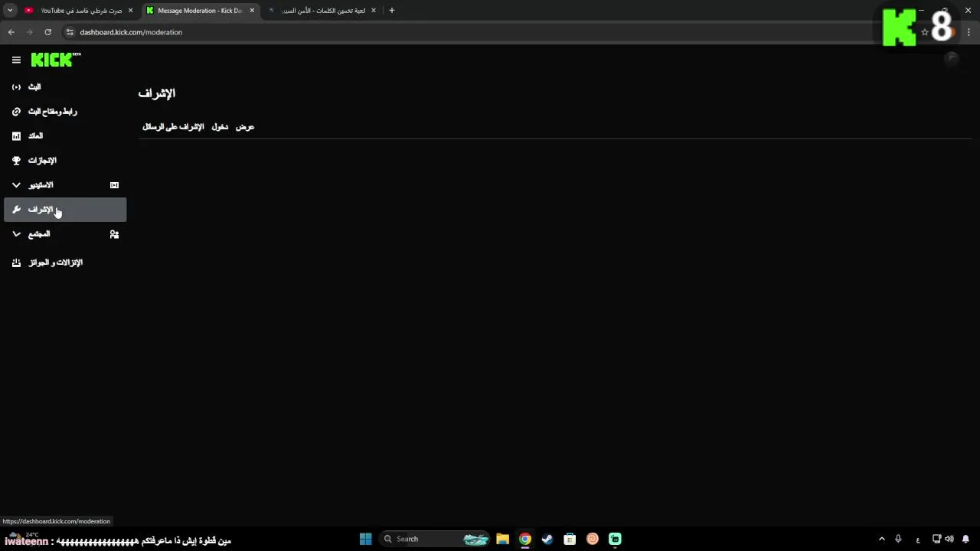Open Google Chrome from the taskbar
Screen dimensions: 980x551
click(x=525, y=539)
